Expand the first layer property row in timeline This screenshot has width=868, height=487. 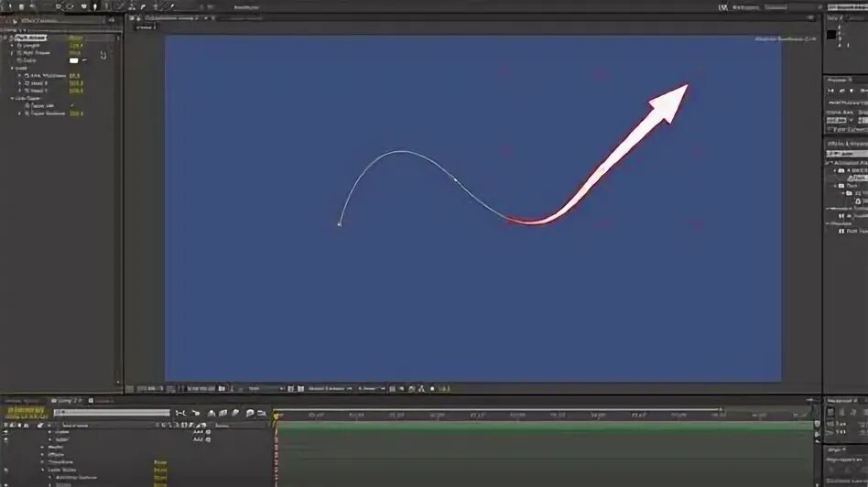tap(49, 432)
